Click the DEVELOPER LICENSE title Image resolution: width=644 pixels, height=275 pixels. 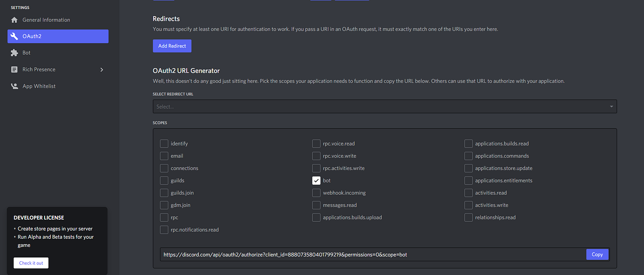[39, 217]
